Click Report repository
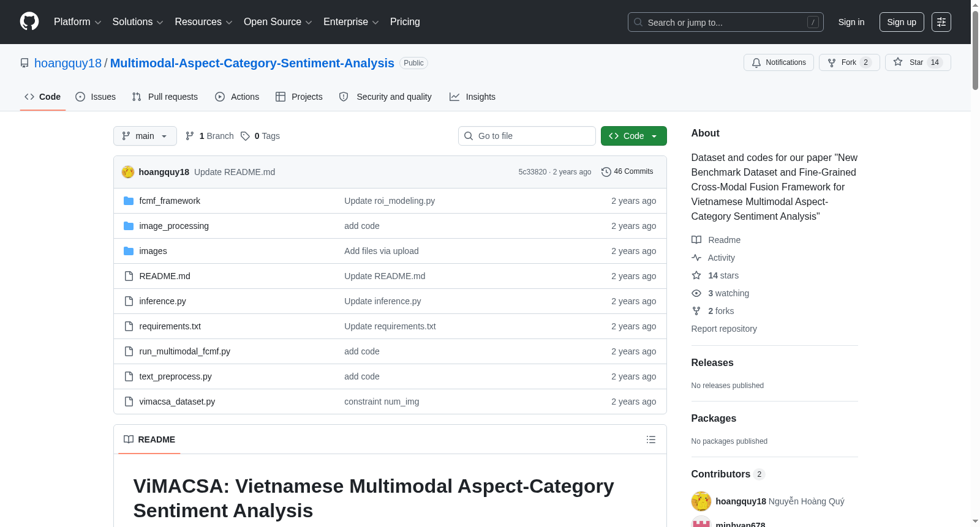The image size is (980, 527). tap(724, 329)
